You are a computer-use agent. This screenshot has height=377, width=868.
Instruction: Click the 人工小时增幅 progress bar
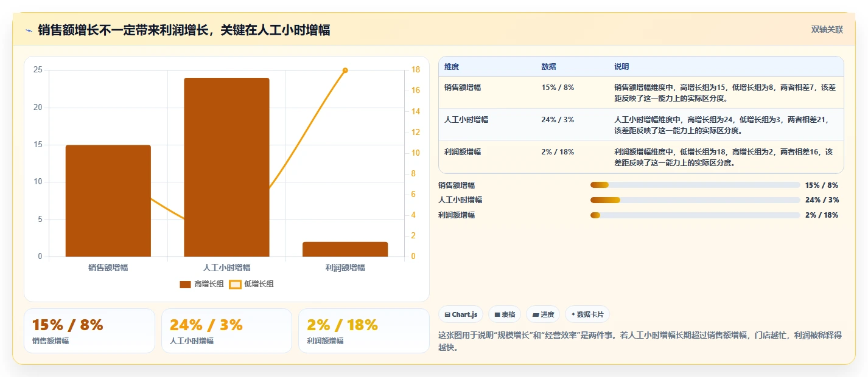click(x=695, y=200)
